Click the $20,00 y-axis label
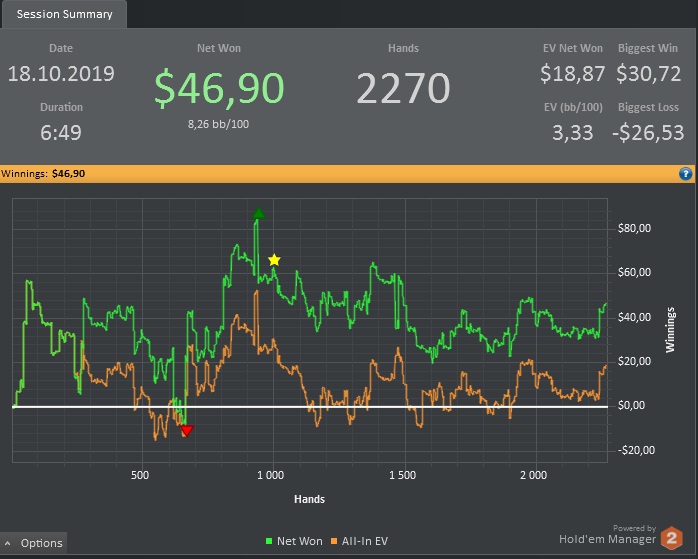 (634, 361)
